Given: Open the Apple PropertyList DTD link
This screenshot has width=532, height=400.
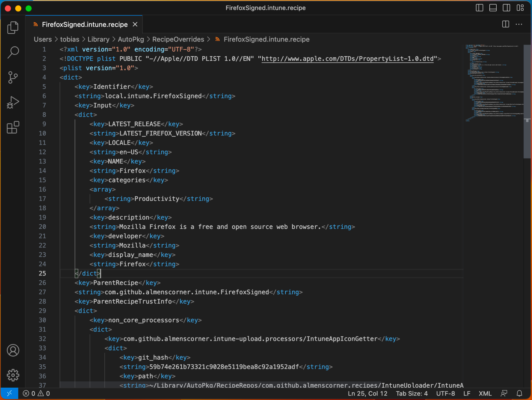Looking at the screenshot, I should pos(347,59).
